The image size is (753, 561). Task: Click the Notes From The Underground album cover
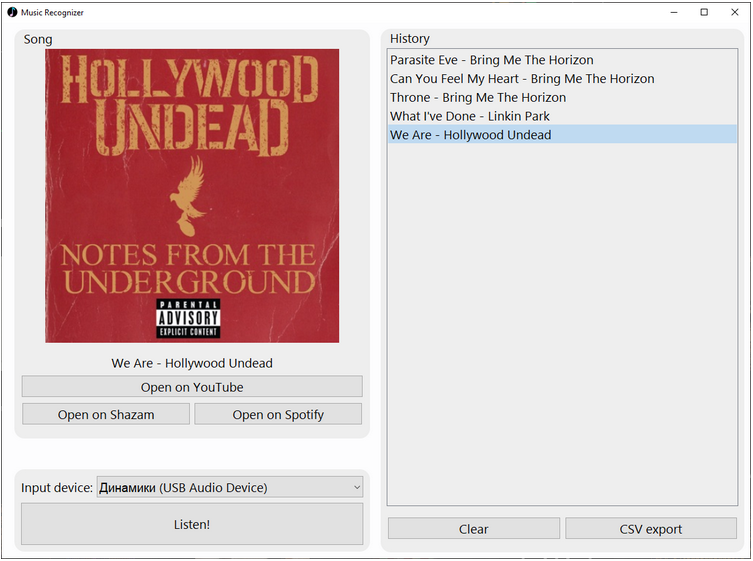(x=192, y=196)
